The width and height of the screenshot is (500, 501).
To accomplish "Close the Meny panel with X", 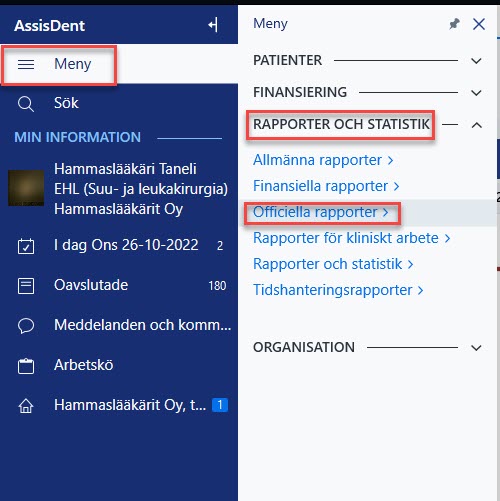I will [x=479, y=24].
